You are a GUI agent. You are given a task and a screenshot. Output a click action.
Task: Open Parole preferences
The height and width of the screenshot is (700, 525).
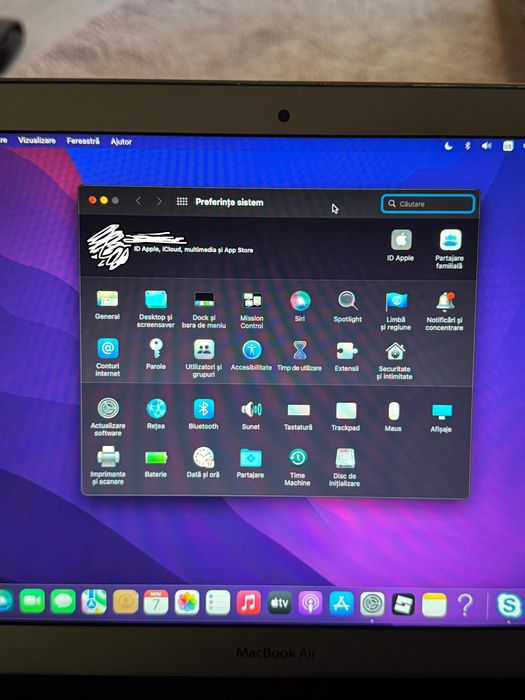156,354
